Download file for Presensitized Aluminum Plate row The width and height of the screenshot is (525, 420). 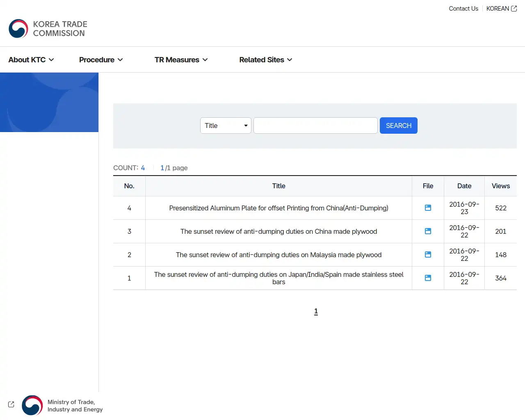pyautogui.click(x=428, y=208)
